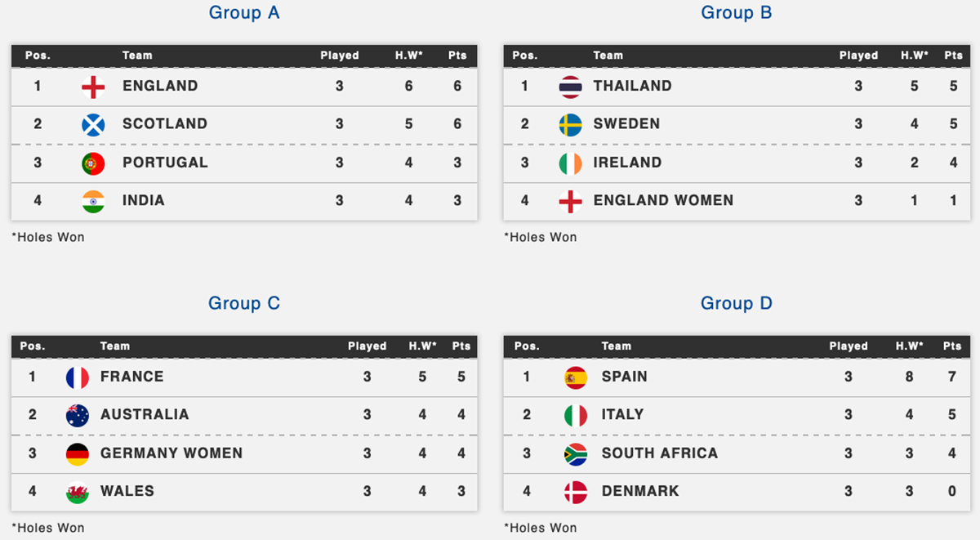
Task: Click the H.W* column header in Group A
Action: [x=408, y=56]
